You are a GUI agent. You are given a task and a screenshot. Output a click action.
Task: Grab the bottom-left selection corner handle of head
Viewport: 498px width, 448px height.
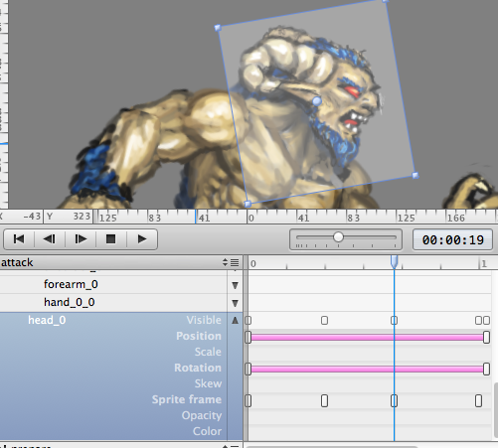point(248,204)
